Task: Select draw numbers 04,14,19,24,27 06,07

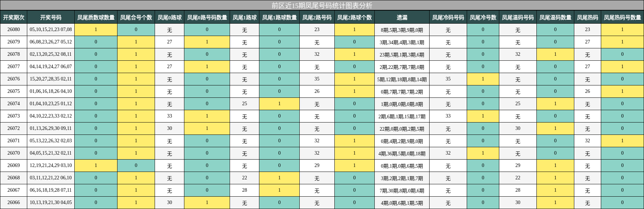Action: [51, 67]
